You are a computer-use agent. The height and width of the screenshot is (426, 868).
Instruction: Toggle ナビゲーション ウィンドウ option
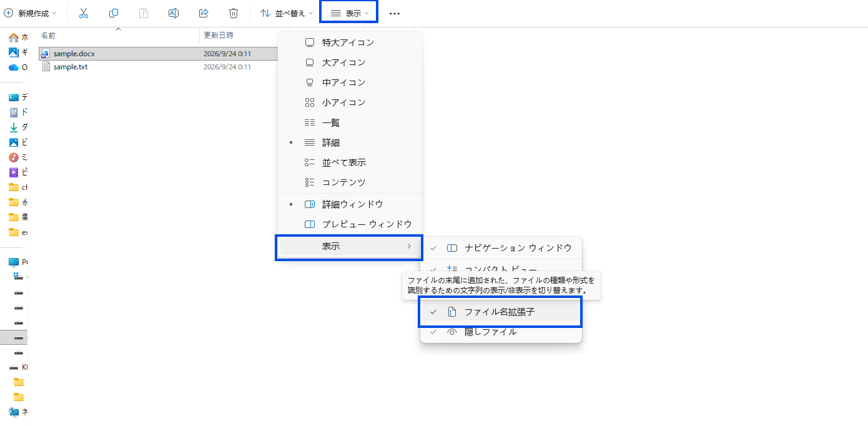[501, 248]
